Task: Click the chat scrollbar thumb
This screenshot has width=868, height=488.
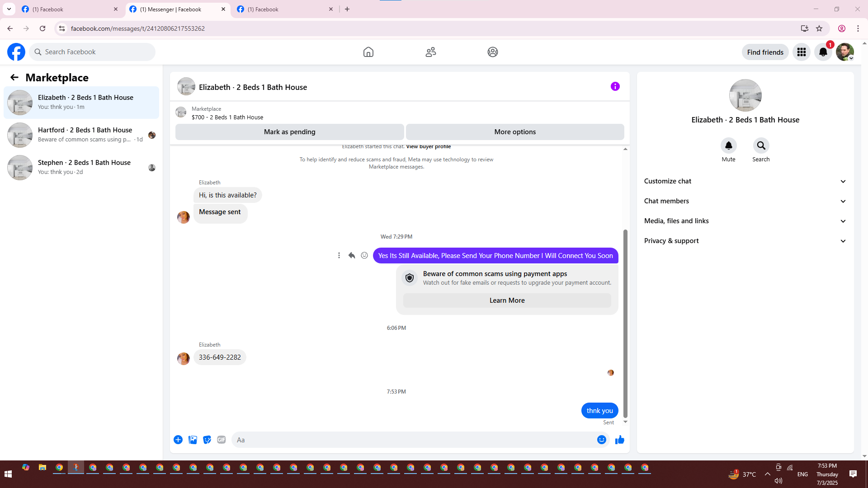Action: tap(625, 323)
